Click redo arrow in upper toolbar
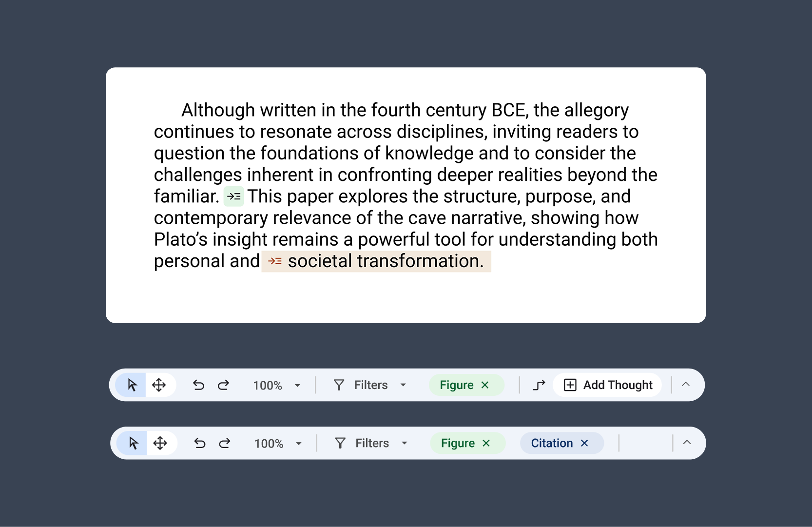 (x=224, y=385)
